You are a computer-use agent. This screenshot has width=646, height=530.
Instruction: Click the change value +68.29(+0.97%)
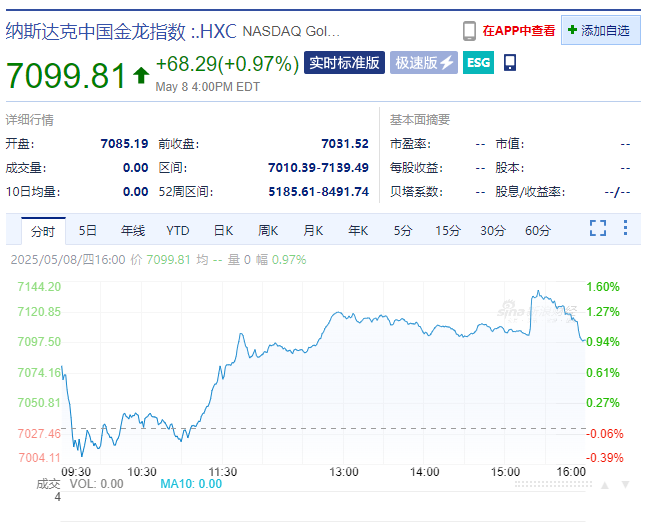[x=227, y=64]
